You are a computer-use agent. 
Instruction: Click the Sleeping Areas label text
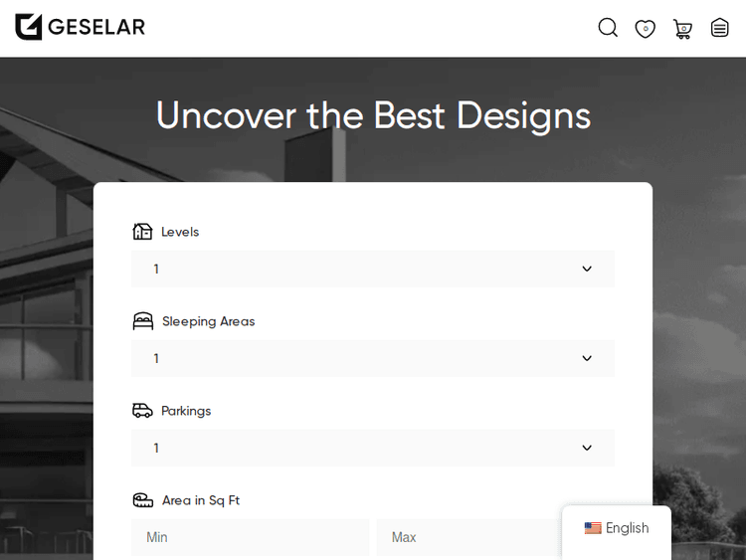click(208, 321)
